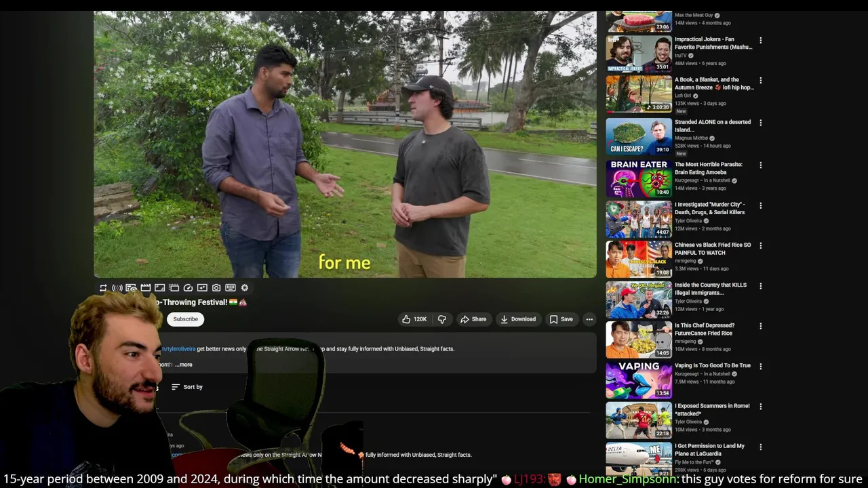Open options menu for Brain Eating Amoeba video
The width and height of the screenshot is (868, 488).
tap(760, 165)
